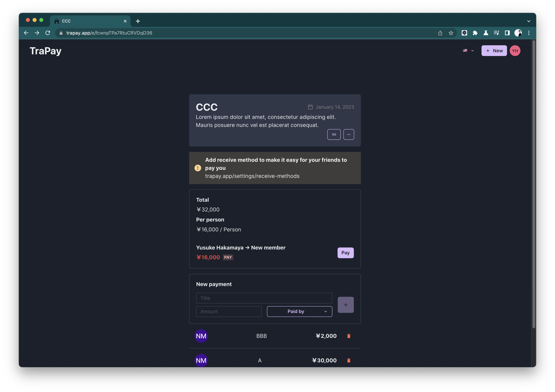This screenshot has height=392, width=555.
Task: Click the warning icon in receive method notice
Action: click(x=197, y=168)
